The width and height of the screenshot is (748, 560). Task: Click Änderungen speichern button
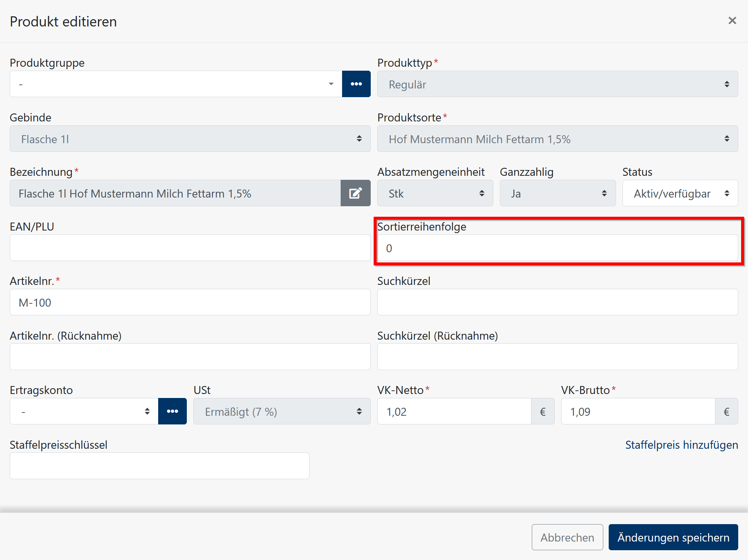[x=673, y=537]
